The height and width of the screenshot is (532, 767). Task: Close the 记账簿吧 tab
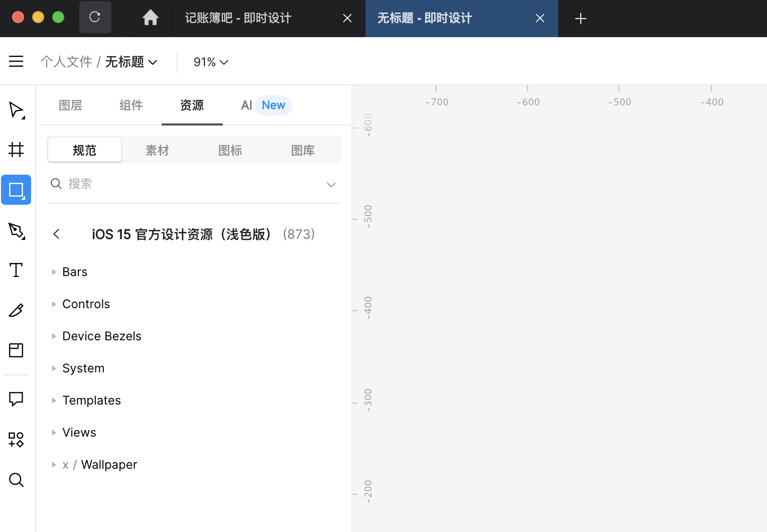click(347, 19)
